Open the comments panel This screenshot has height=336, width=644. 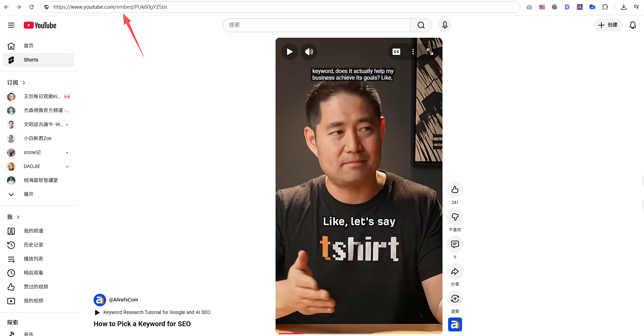coord(455,244)
